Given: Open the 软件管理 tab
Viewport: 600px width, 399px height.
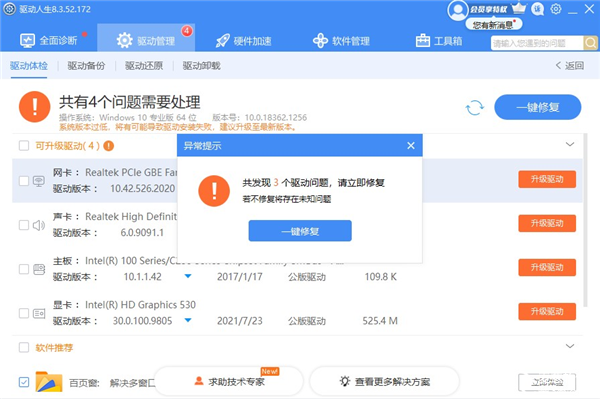Looking at the screenshot, I should click(341, 41).
